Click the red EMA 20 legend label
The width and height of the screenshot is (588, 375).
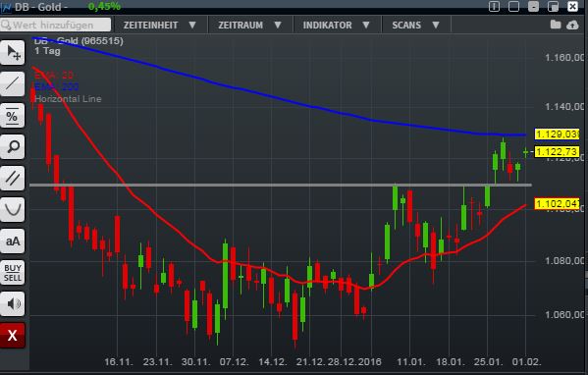coord(54,75)
